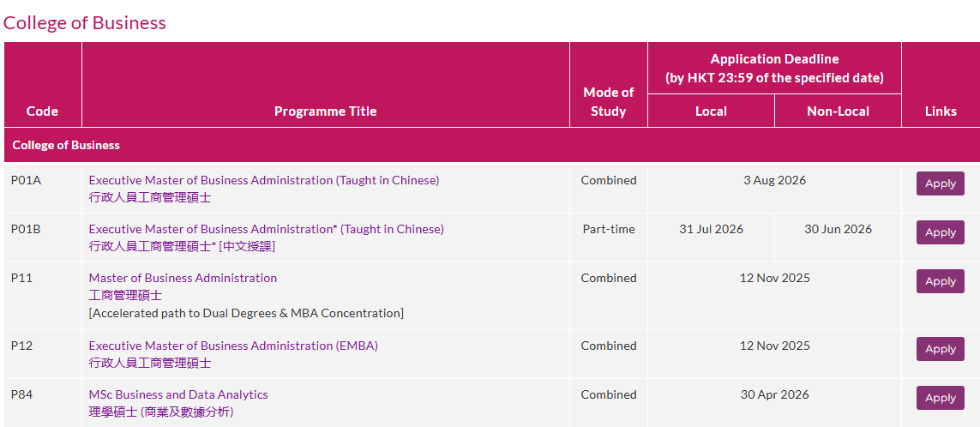
Task: Click the Chinese title 工商管理碩士 under P11
Action: click(x=125, y=295)
